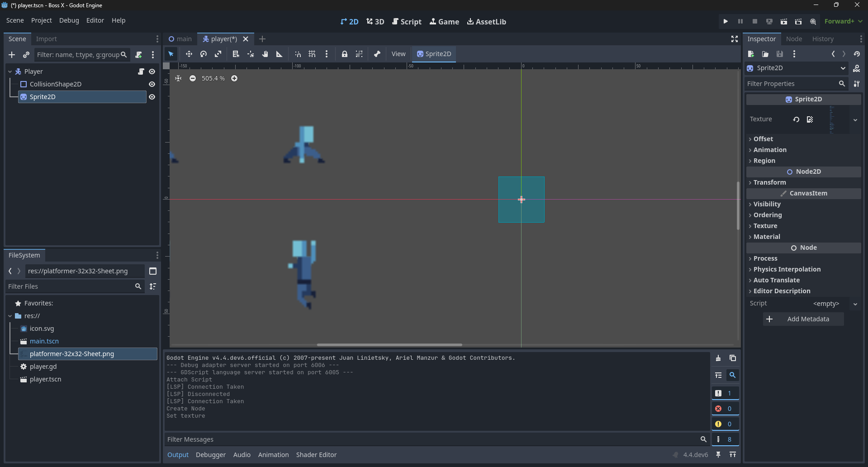This screenshot has height=467, width=868.
Task: Expand the Physics Interpolation section
Action: click(803, 269)
